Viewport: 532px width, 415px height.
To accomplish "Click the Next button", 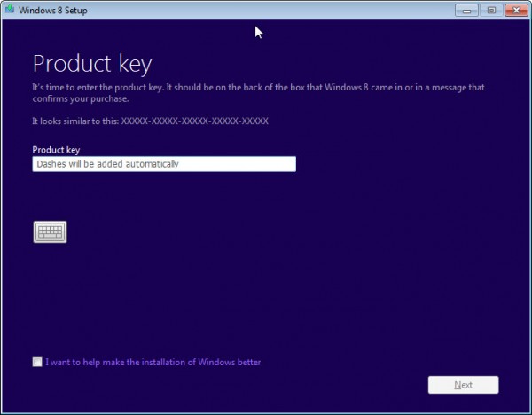I will [x=463, y=385].
